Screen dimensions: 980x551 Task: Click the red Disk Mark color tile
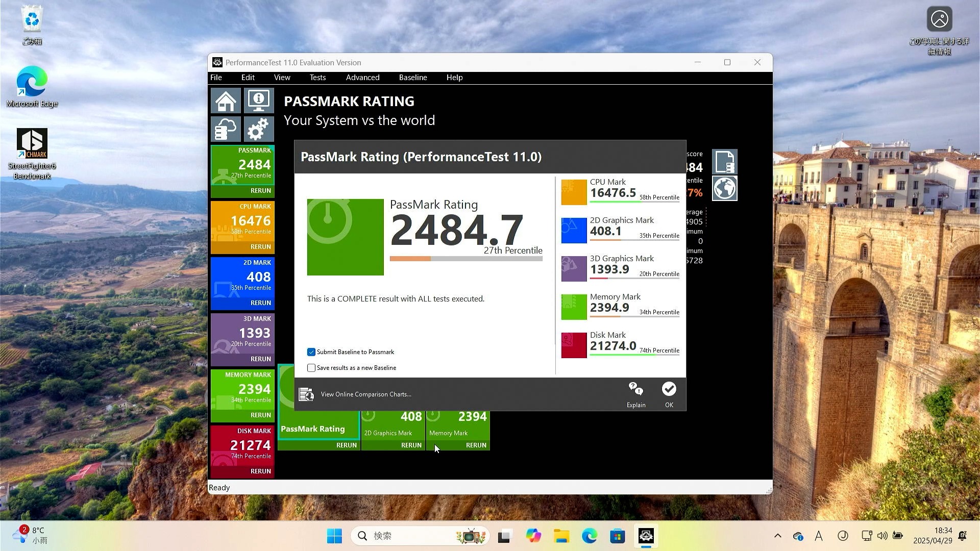574,345
